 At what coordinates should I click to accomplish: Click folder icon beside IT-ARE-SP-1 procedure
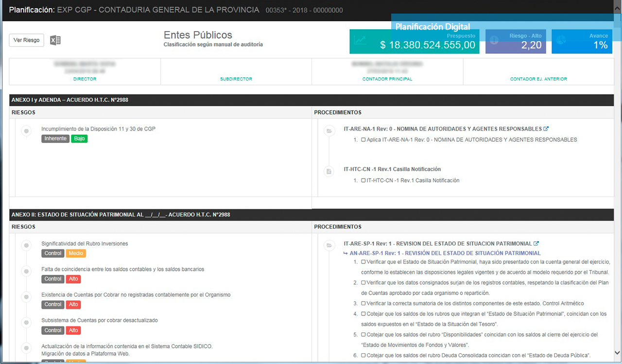pos(329,246)
